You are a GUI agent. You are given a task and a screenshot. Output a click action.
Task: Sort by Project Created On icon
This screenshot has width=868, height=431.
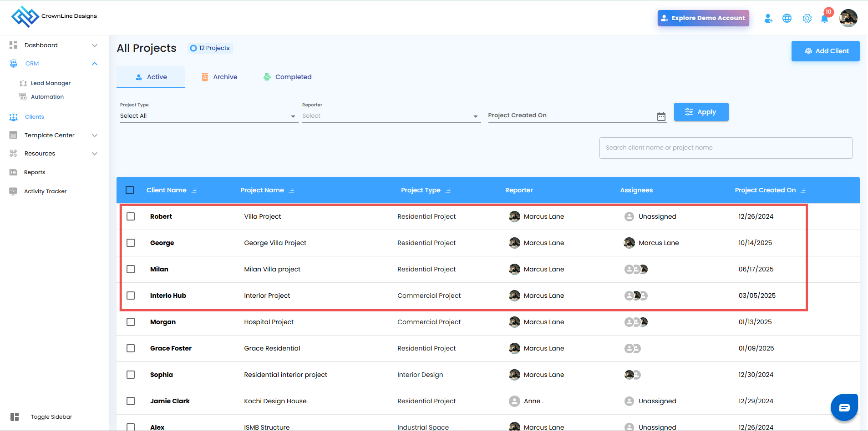pos(803,190)
